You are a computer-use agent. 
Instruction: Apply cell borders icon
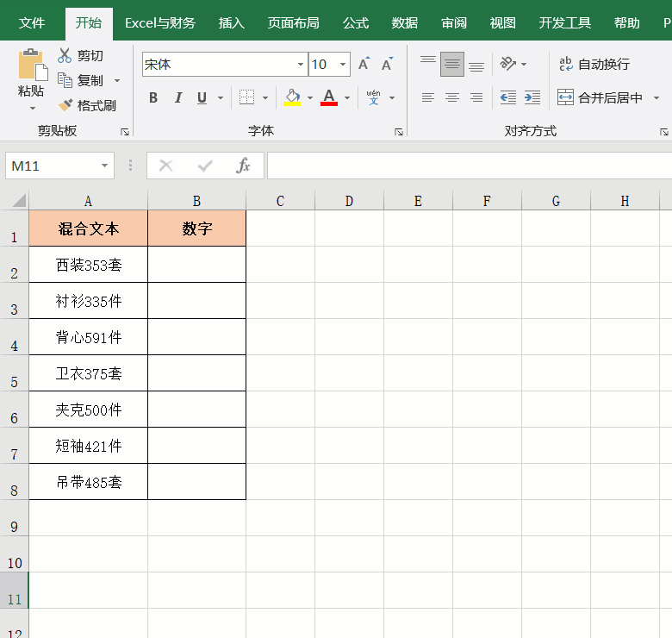[247, 97]
